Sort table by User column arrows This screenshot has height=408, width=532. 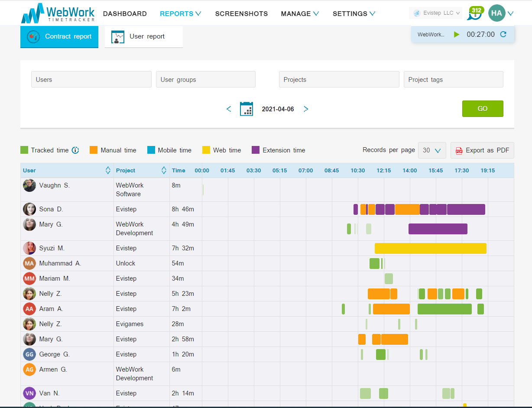[x=108, y=171]
